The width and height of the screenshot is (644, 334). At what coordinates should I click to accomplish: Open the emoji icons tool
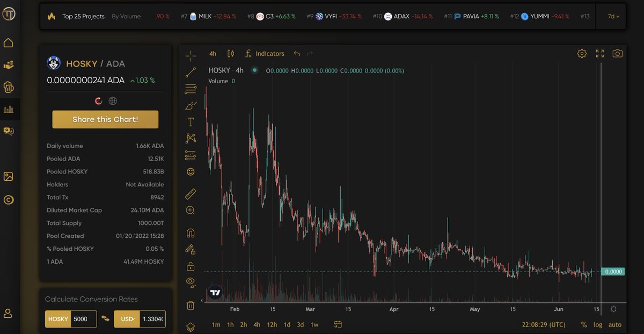point(191,172)
